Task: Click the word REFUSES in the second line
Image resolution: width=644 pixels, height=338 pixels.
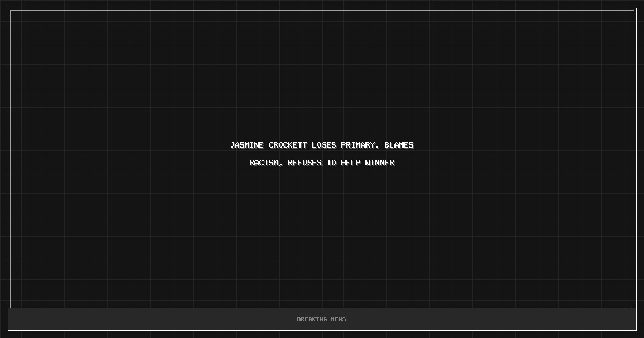Action: point(304,163)
